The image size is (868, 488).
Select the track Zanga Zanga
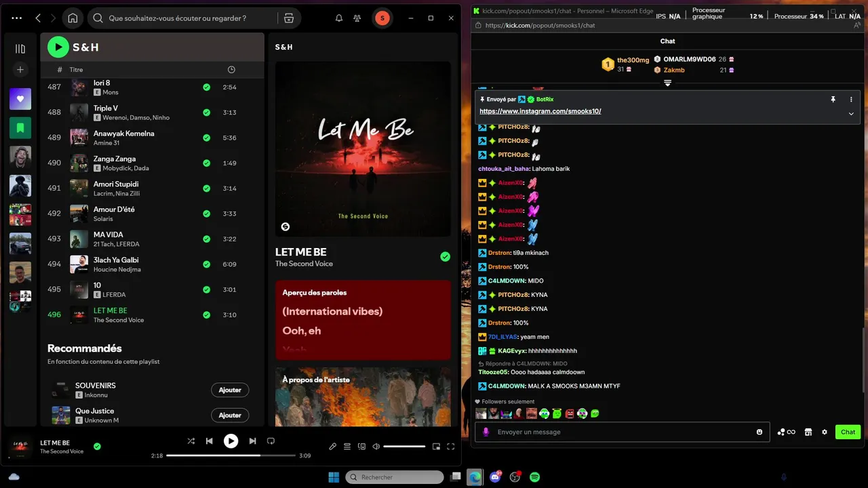[115, 159]
